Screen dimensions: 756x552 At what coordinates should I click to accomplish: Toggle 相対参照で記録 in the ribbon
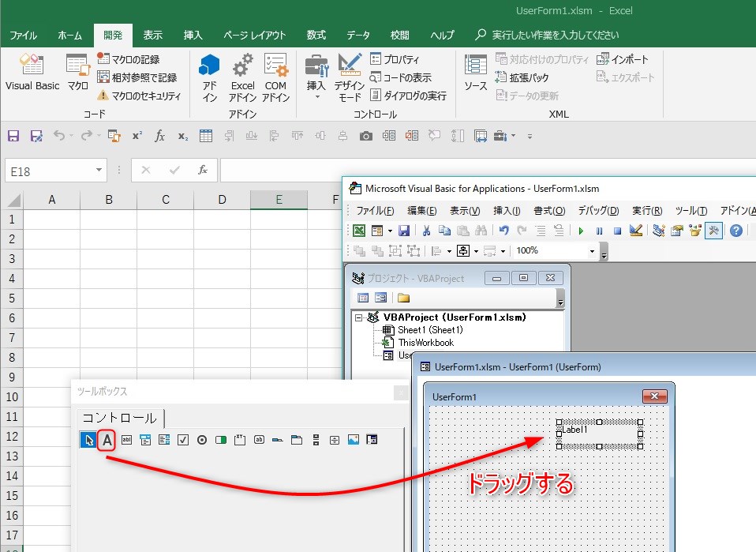coord(137,77)
